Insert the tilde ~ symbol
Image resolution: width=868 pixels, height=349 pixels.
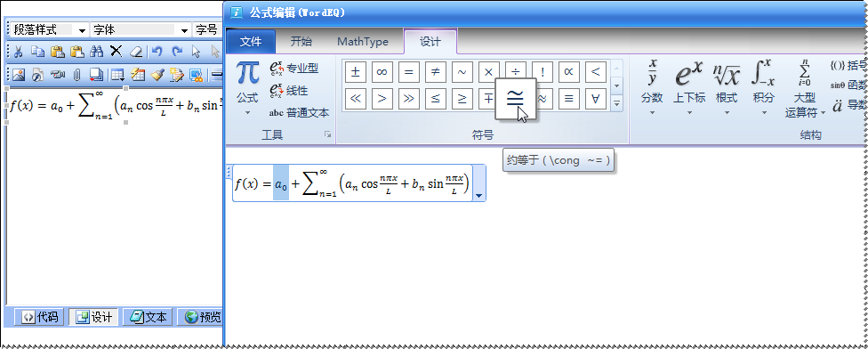(x=462, y=72)
